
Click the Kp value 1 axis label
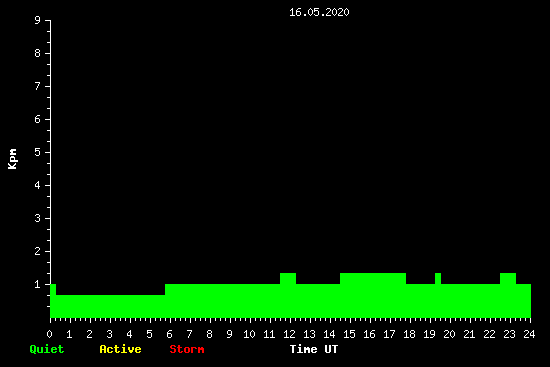38,284
